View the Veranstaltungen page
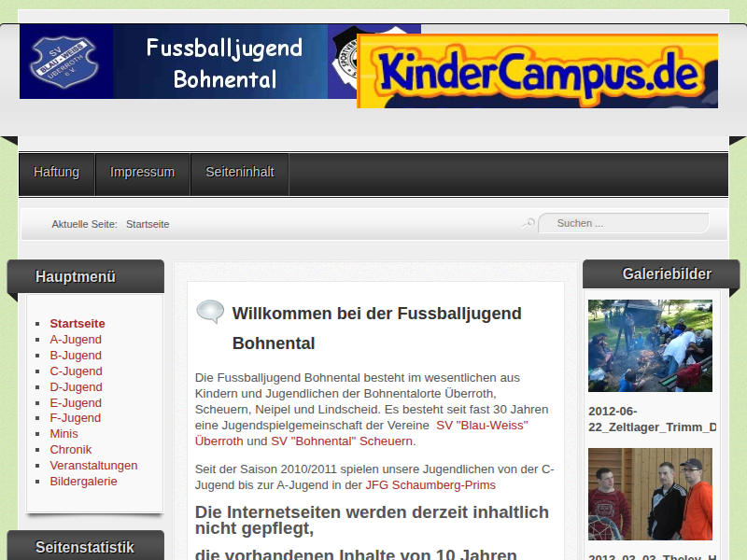This screenshot has width=747, height=560. pos(93,466)
